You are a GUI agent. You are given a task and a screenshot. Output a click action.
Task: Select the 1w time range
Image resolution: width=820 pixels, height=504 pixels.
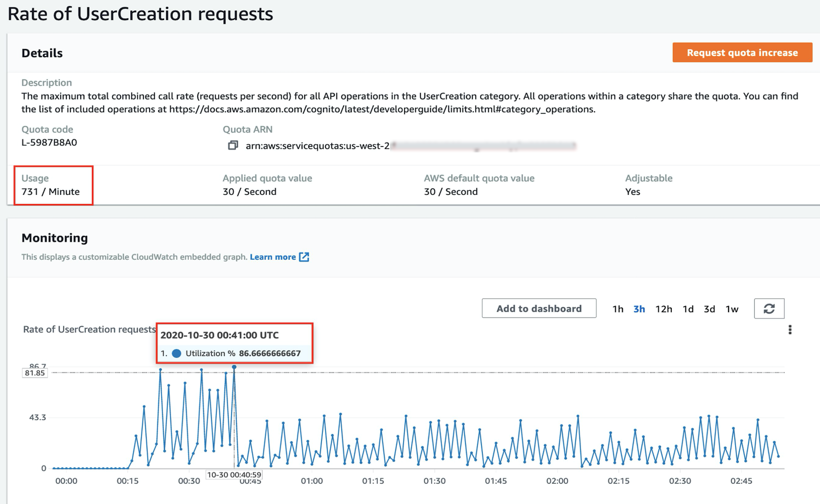click(731, 309)
